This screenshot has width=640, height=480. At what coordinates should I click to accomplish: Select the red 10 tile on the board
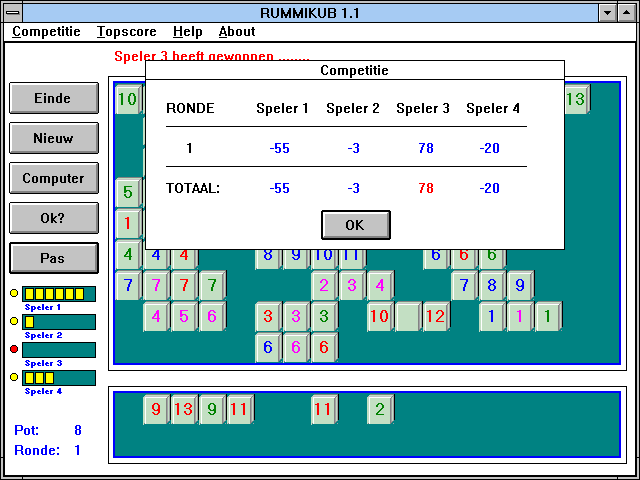[380, 316]
